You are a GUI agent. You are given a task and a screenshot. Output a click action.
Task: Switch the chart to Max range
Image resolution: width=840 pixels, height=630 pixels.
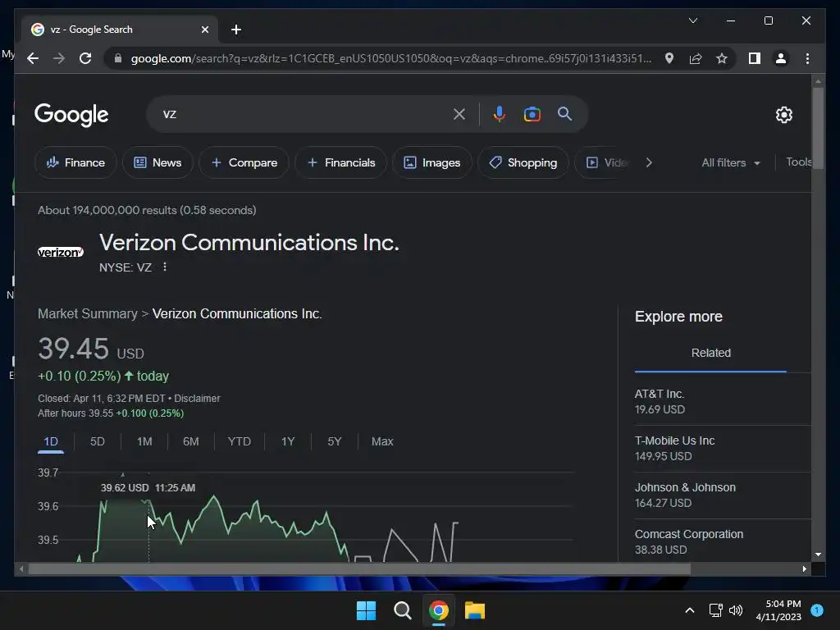pos(382,441)
